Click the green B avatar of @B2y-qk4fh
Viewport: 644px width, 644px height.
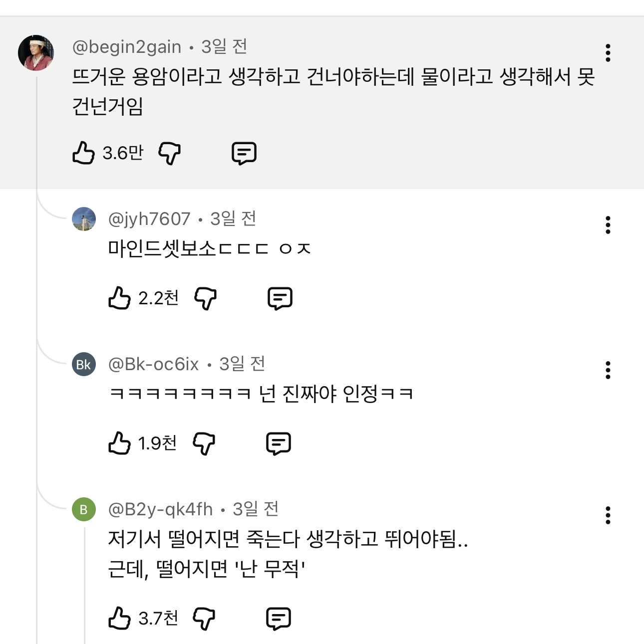click(x=84, y=509)
